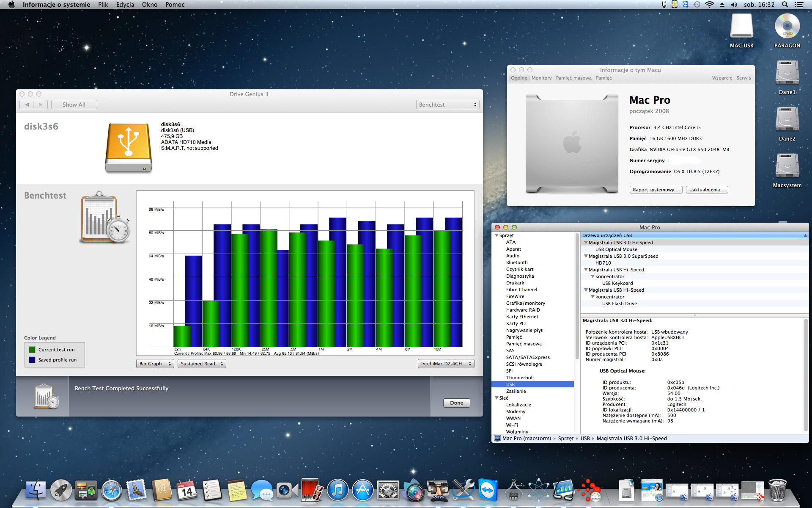The image size is (812, 508).
Task: Open App Store icon in Dock
Action: (362, 490)
